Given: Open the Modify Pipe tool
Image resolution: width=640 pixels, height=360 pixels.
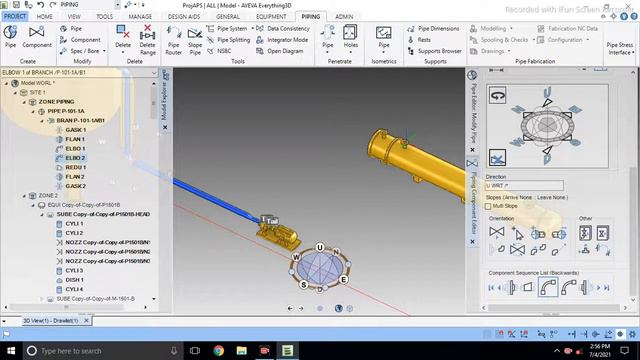Looking at the screenshot, I should pos(71,29).
